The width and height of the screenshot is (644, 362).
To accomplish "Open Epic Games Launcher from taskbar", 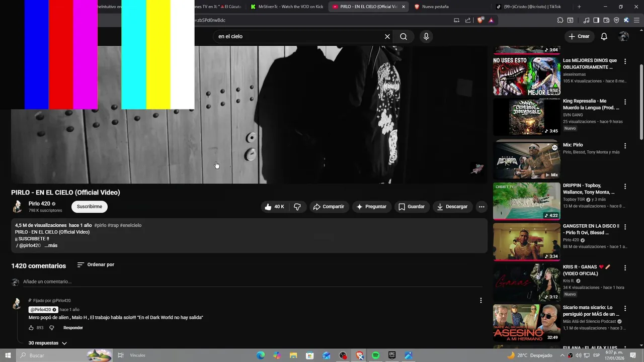I will (392, 355).
